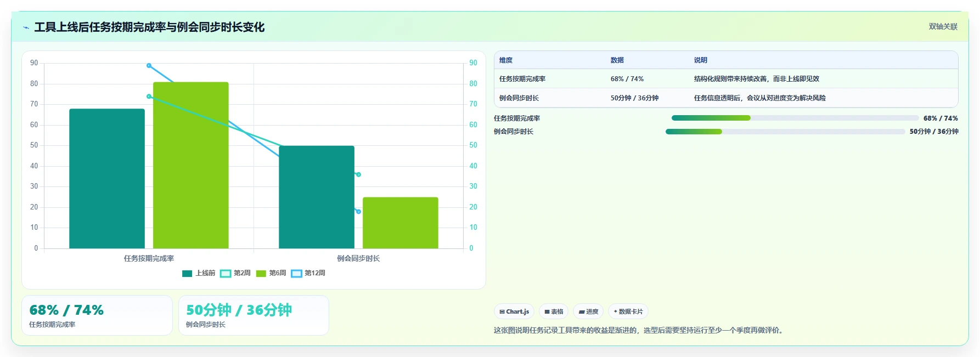Click the 上线前 bar for 任务按期完成率
Viewport: 980px width, 357px height.
107,178
